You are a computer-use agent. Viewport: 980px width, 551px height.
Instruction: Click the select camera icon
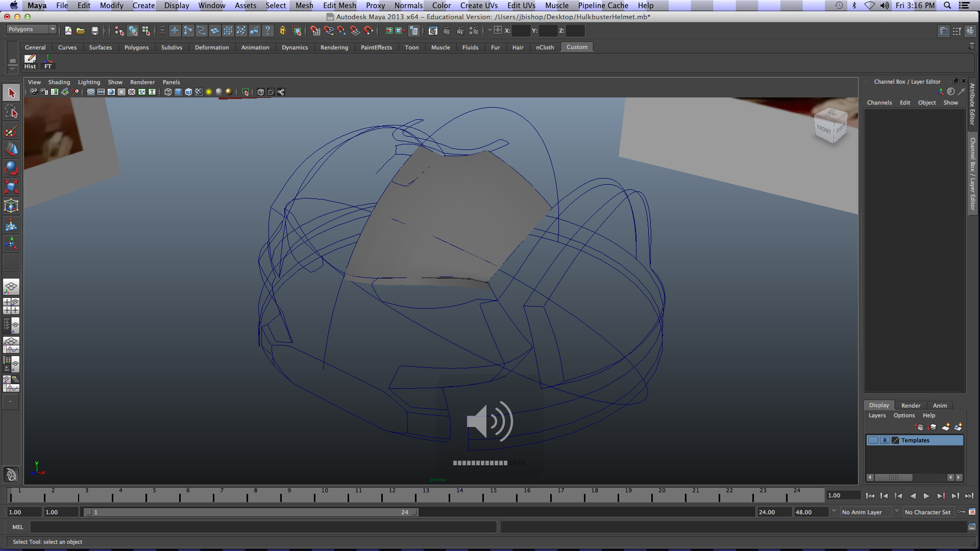(34, 92)
